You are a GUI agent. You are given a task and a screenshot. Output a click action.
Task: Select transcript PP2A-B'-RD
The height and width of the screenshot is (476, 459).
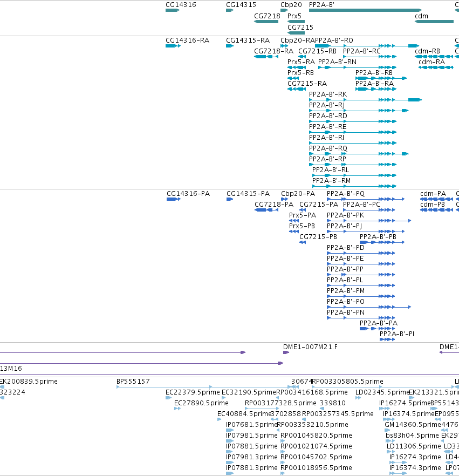pos(353,121)
